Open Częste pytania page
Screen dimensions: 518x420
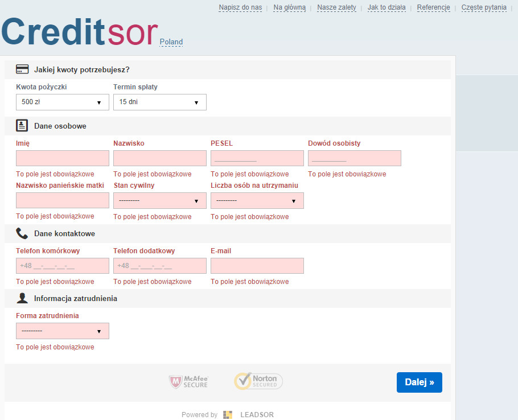click(484, 7)
